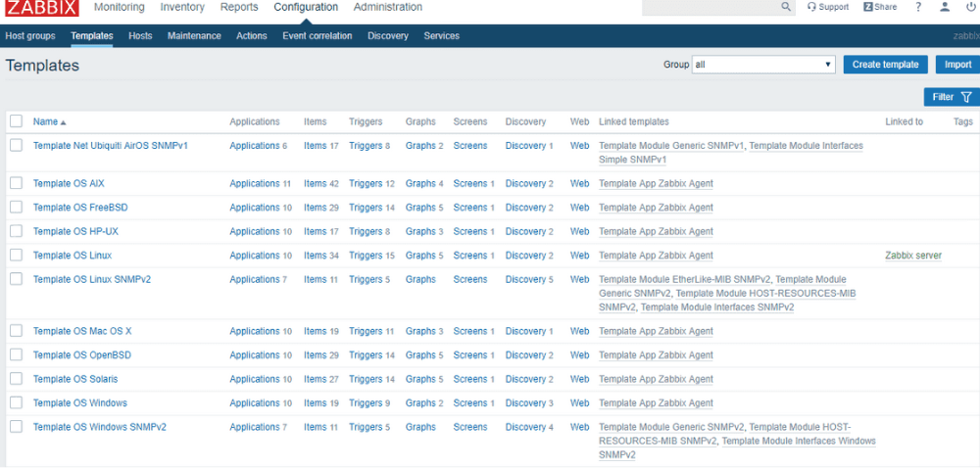Check the Template OS Mac OS X row
The image size is (980, 470).
tap(17, 330)
